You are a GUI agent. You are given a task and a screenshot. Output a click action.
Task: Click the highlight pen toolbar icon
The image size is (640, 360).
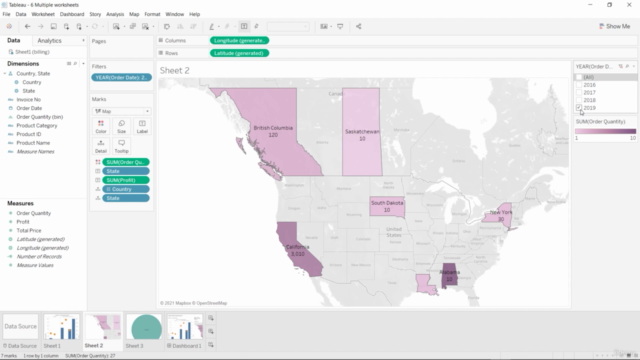click(x=211, y=27)
